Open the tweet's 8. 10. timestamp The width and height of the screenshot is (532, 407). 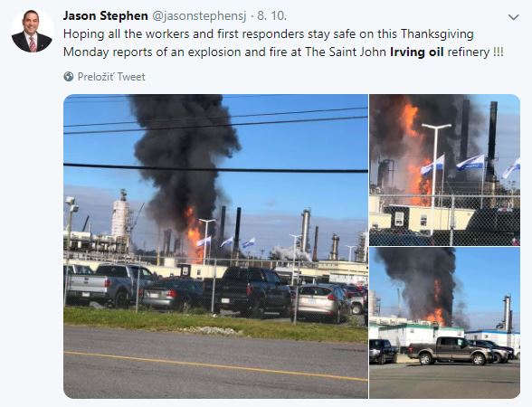click(x=271, y=16)
